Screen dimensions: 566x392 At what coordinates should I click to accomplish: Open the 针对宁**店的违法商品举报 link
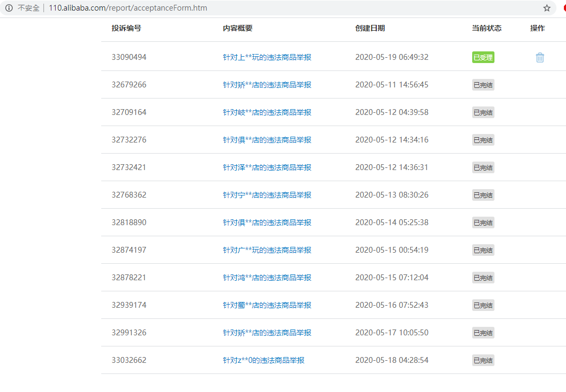[x=267, y=195]
